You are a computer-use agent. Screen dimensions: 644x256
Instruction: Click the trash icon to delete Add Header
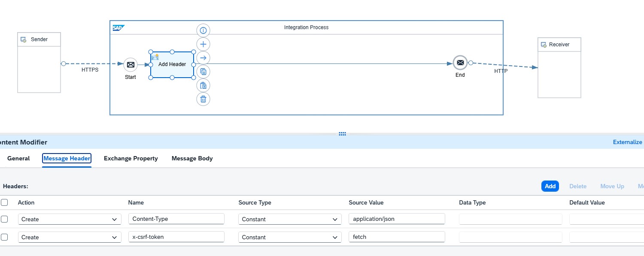pos(204,99)
